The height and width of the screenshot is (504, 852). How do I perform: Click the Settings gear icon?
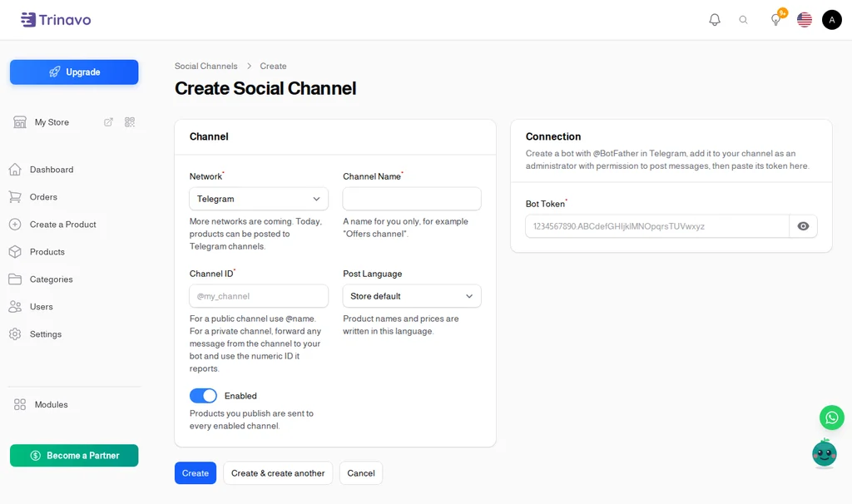(x=15, y=334)
